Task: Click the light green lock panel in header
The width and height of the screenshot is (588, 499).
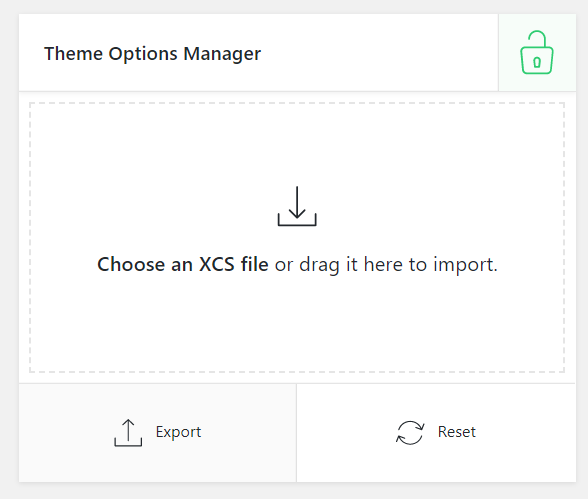Action: [537, 52]
